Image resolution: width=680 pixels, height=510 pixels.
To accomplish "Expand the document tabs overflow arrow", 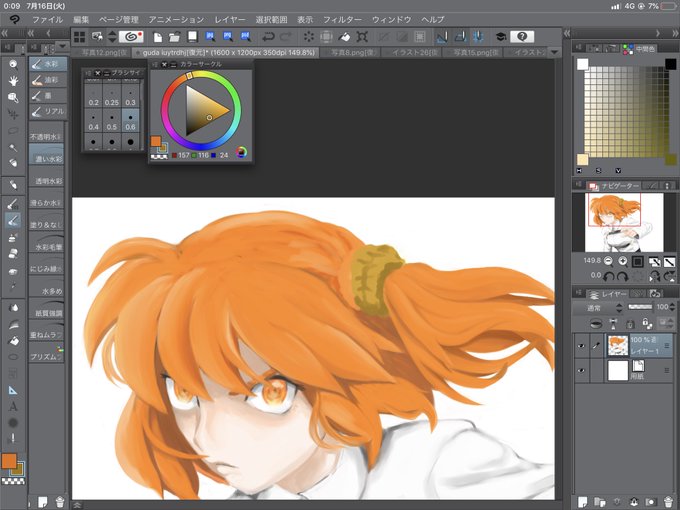I will pos(554,52).
